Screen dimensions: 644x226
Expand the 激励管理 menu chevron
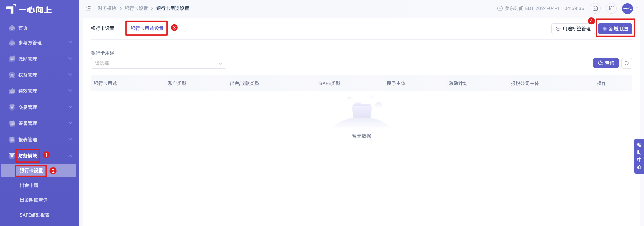point(70,59)
